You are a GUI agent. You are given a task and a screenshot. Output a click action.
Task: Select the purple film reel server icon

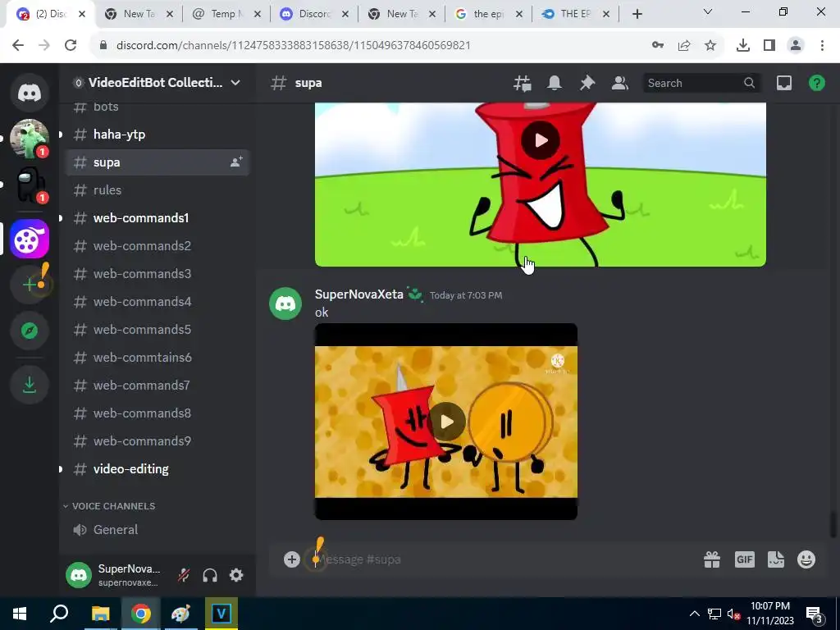pos(30,239)
